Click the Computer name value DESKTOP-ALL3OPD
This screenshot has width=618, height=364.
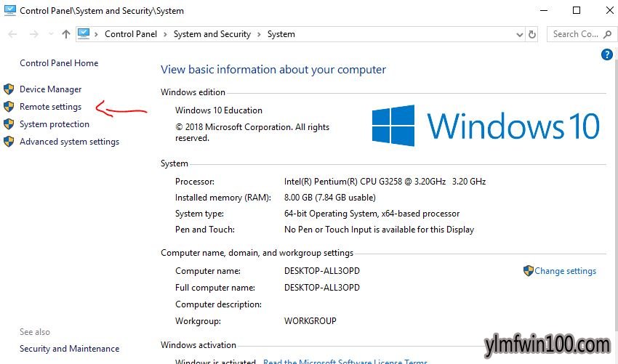point(322,271)
